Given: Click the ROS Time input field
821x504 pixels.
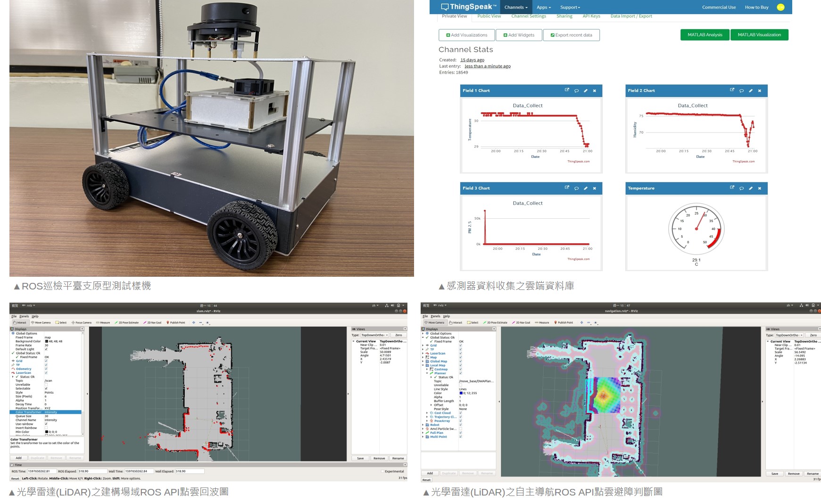Looking at the screenshot, I should point(41,471).
